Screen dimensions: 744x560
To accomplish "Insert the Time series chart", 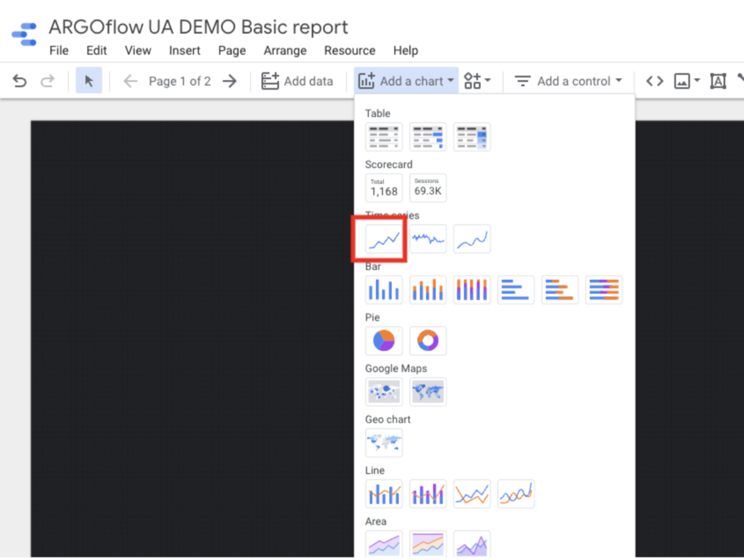I will click(384, 239).
